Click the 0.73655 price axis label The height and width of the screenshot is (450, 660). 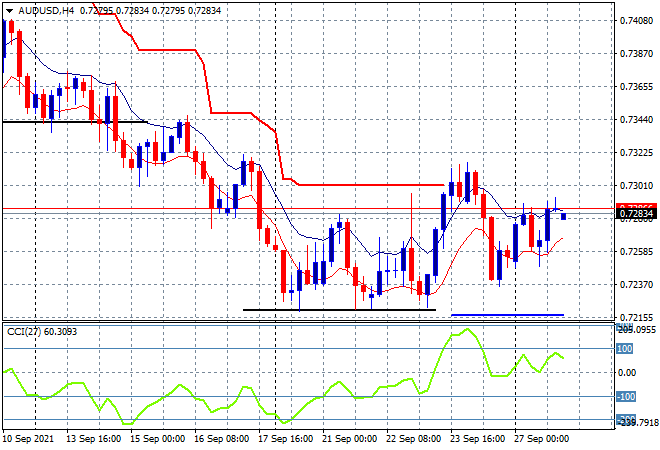click(636, 87)
